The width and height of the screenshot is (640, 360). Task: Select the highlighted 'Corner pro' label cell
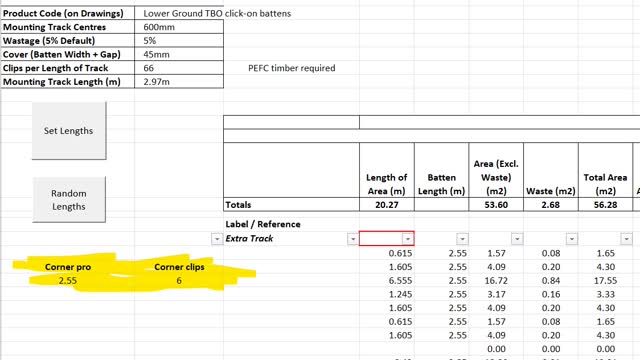(68, 267)
